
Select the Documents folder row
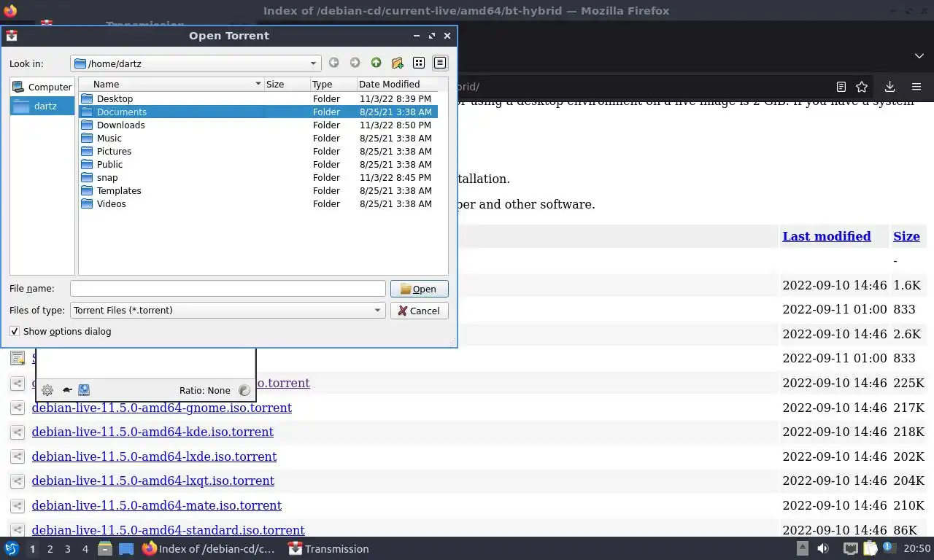click(258, 112)
